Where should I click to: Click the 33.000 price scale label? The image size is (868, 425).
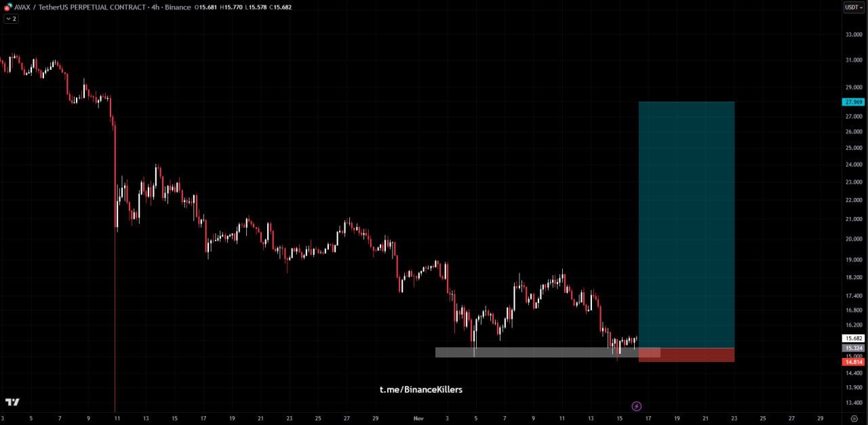(x=852, y=35)
